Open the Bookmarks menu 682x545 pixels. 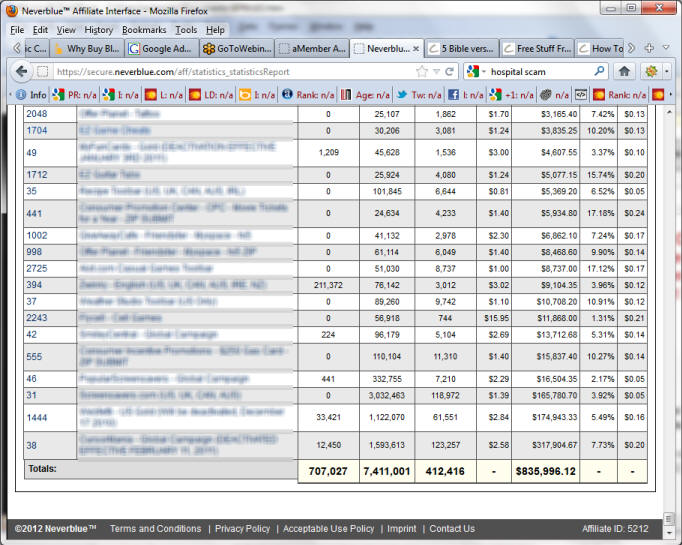144,30
